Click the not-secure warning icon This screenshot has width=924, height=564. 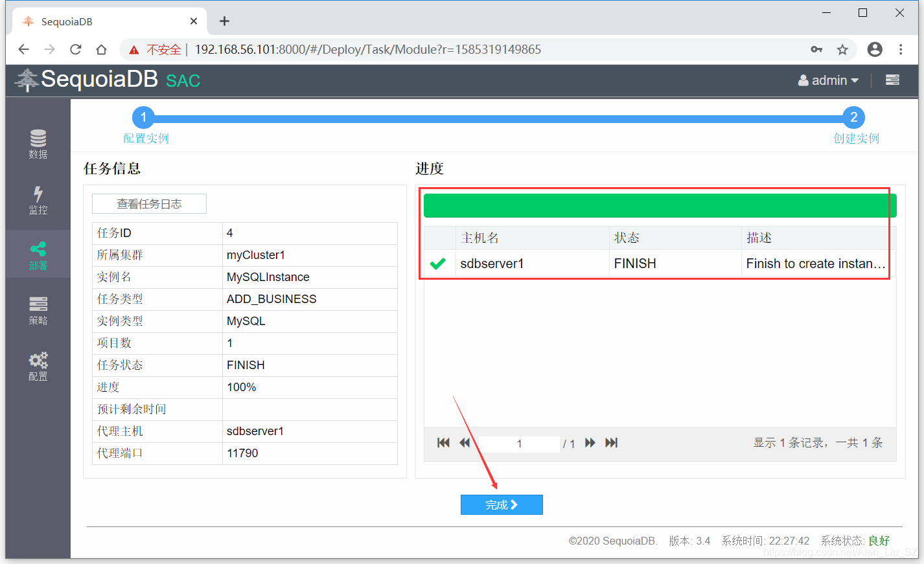click(x=134, y=50)
